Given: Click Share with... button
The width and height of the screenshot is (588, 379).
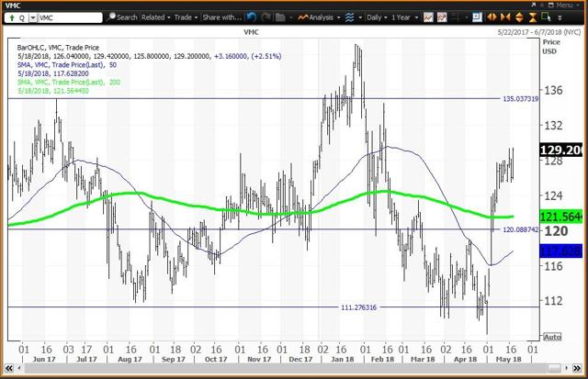Looking at the screenshot, I should pos(221,17).
